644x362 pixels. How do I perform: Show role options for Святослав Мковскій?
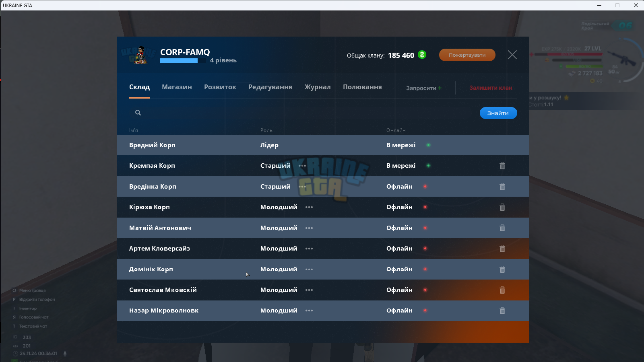[x=309, y=290]
